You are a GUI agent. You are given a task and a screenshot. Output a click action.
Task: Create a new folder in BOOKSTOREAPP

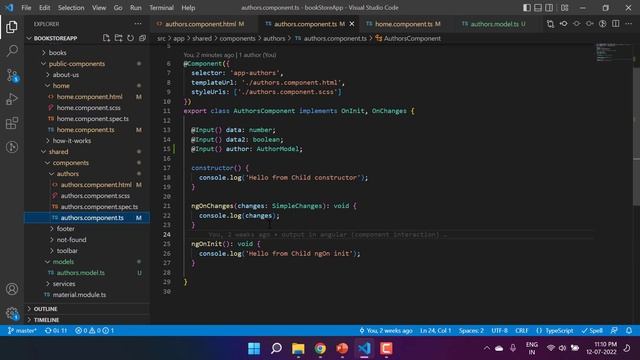coord(118,38)
